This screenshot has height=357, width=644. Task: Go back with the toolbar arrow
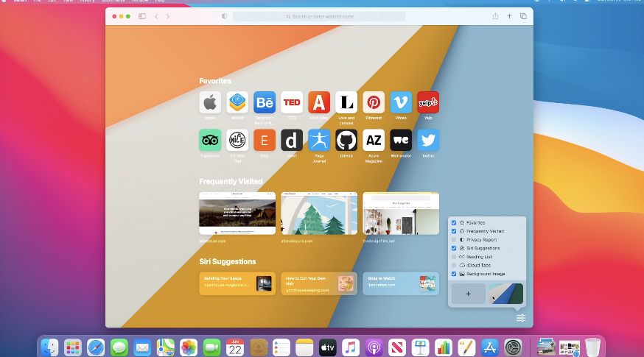pyautogui.click(x=156, y=16)
